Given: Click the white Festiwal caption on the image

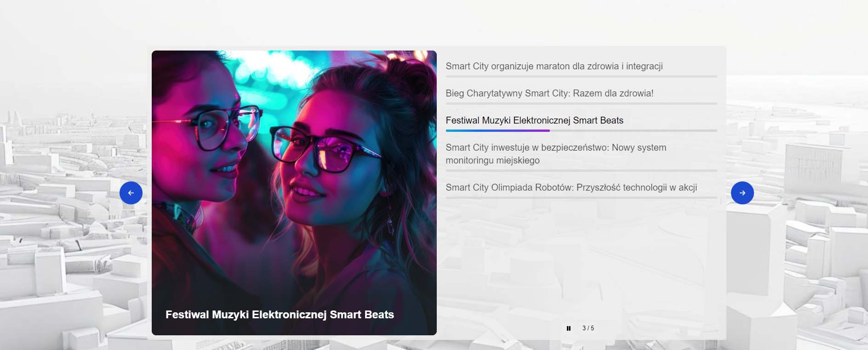Looking at the screenshot, I should click(x=280, y=315).
